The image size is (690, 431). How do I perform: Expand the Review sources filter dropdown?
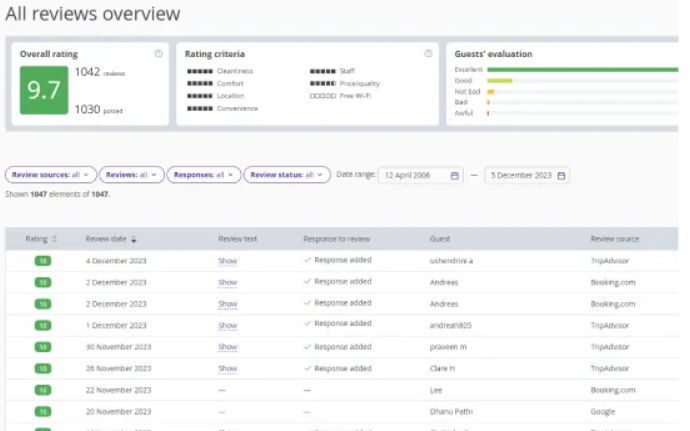pos(51,174)
